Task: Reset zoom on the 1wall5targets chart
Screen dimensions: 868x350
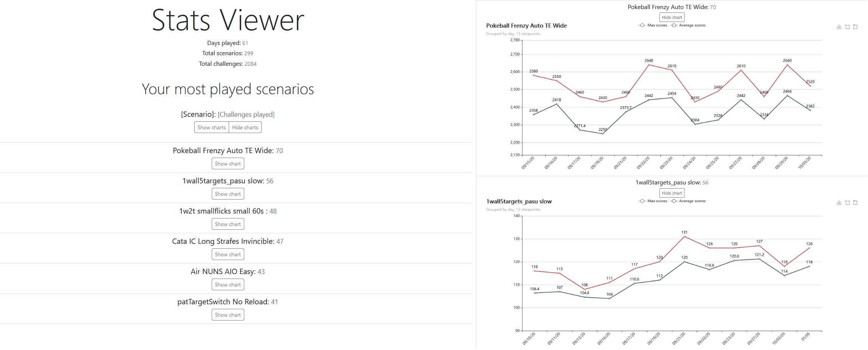Action: pyautogui.click(x=855, y=203)
